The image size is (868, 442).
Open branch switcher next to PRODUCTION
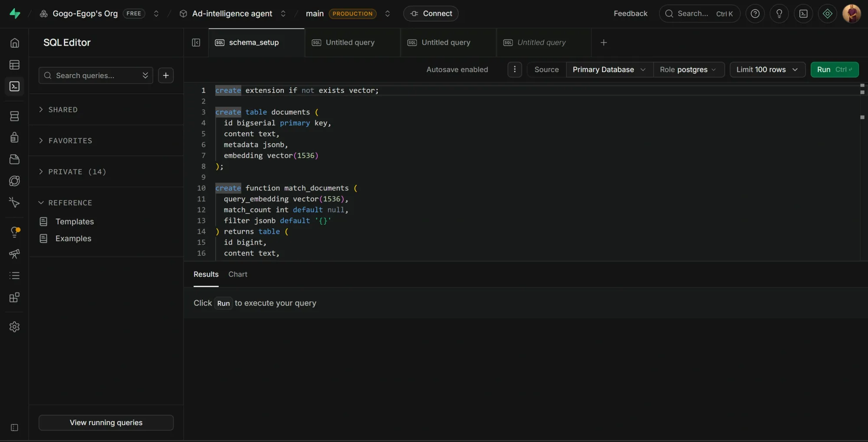[x=388, y=13]
